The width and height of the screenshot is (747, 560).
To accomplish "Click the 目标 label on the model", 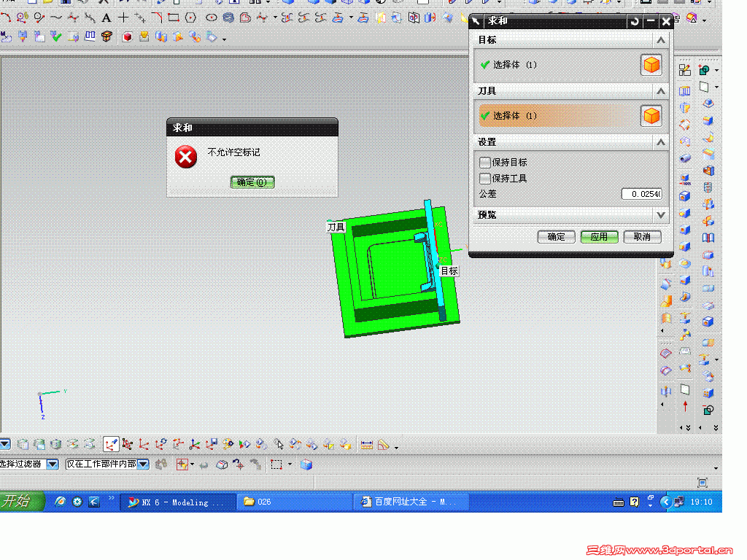I will coord(449,271).
